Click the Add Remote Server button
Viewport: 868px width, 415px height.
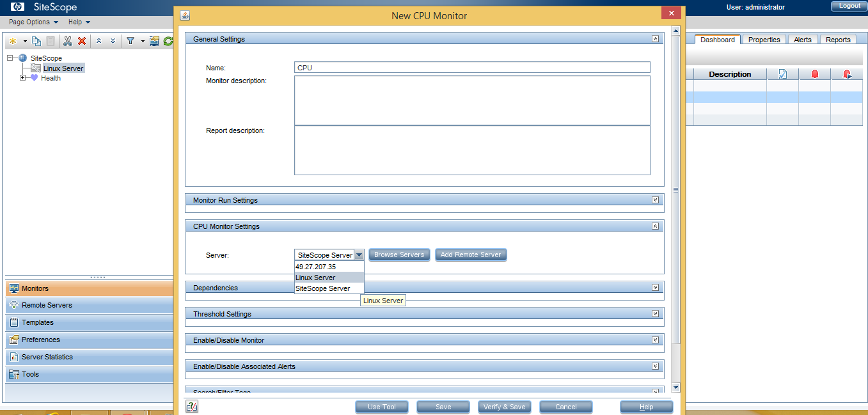point(471,254)
